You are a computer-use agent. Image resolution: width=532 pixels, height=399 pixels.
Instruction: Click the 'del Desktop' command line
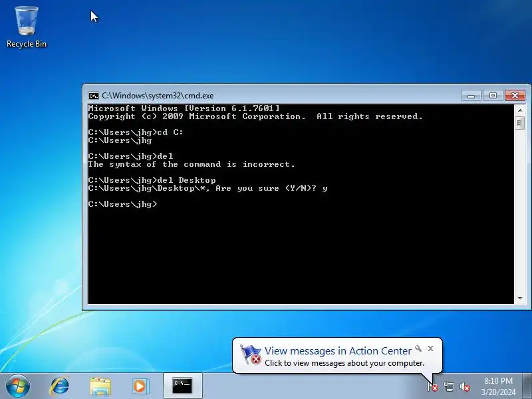pos(152,180)
